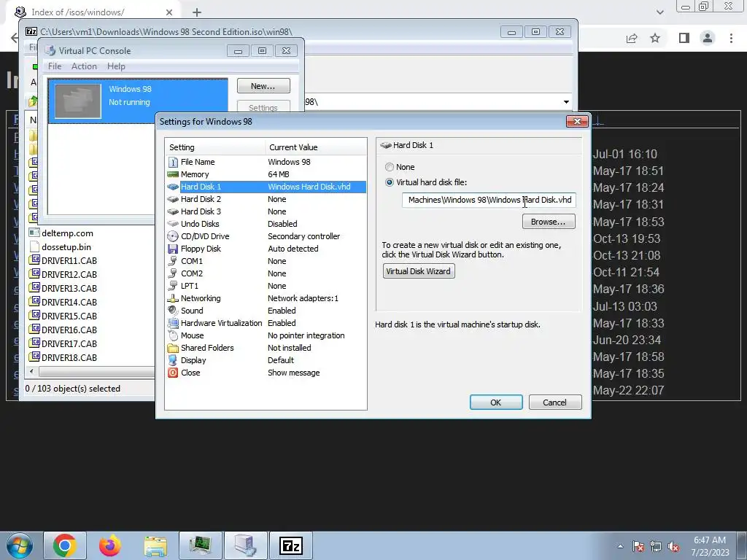Show hidden tray icons arrow
Screen dimensions: 747x560
(x=620, y=546)
